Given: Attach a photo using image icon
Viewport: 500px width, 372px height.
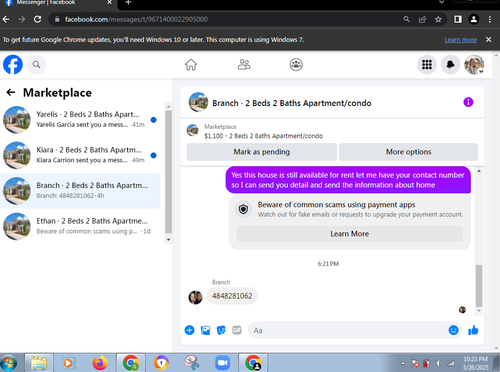Looking at the screenshot, I should [x=205, y=330].
